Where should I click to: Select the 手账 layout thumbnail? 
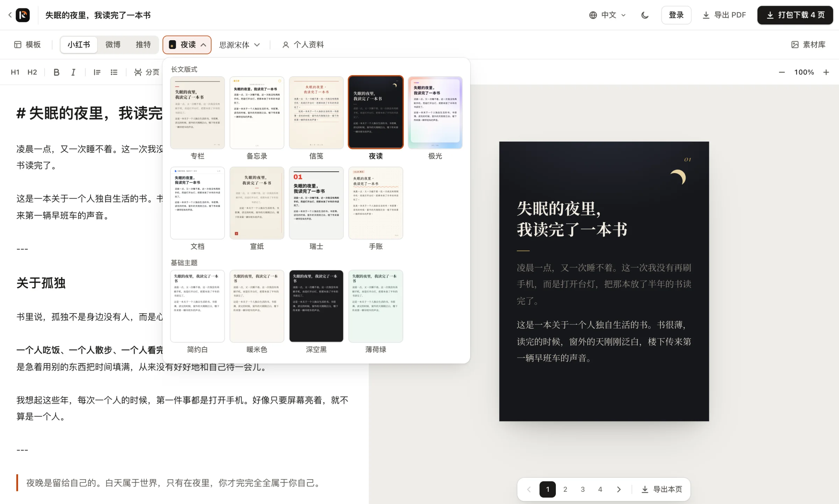(x=375, y=203)
